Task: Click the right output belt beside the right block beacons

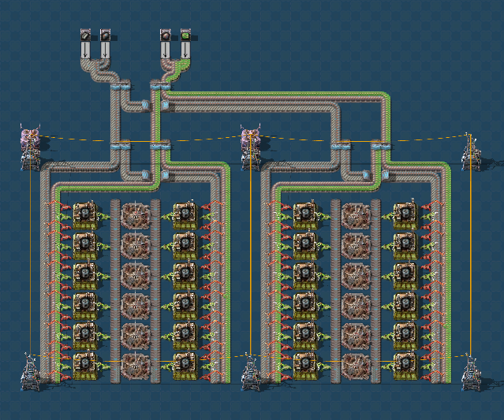Action: 375,291
